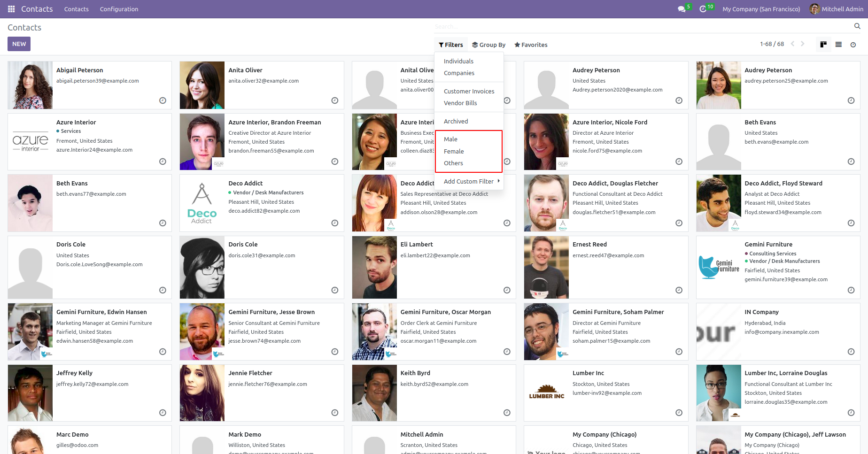
Task: Toggle the Companies filter
Action: 469,73
